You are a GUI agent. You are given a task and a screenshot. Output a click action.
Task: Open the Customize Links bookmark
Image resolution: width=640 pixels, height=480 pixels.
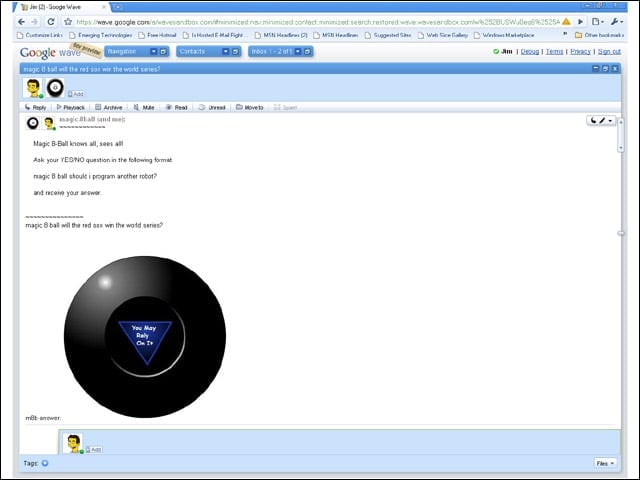[x=40, y=36]
